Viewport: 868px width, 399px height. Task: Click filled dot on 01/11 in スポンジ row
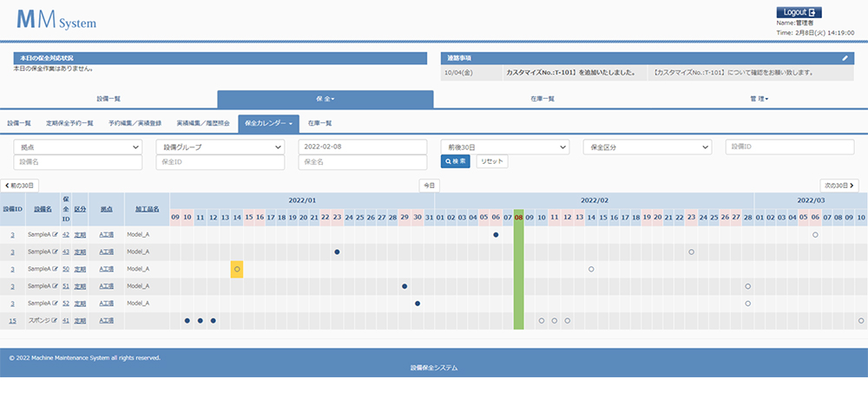coord(201,320)
